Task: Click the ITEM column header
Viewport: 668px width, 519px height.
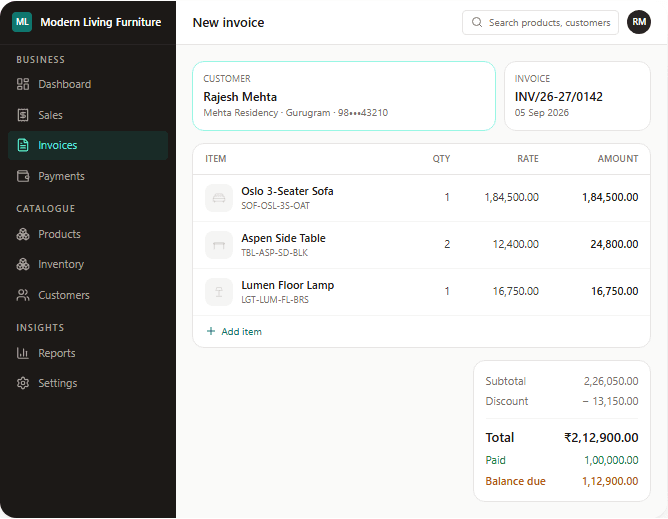Action: coord(216,159)
